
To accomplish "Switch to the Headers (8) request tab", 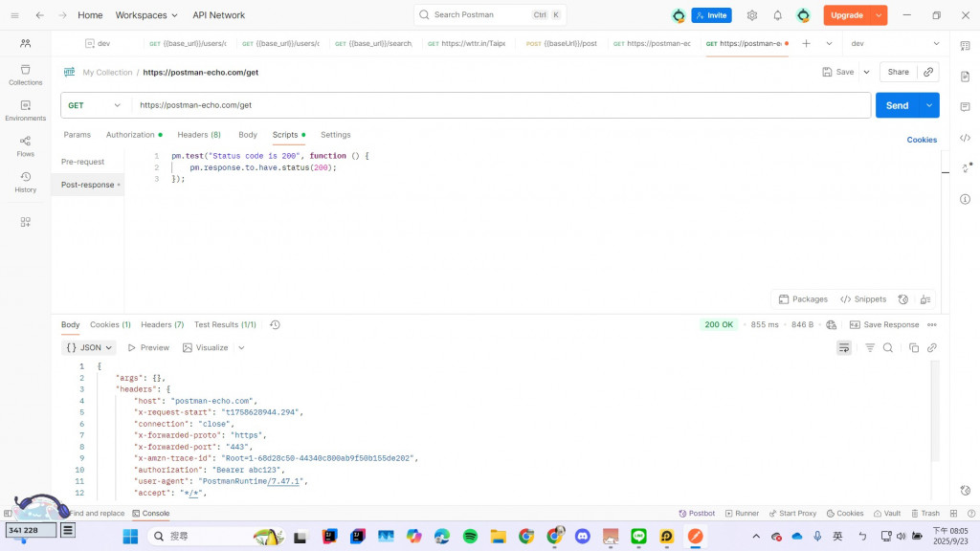I will tap(199, 135).
